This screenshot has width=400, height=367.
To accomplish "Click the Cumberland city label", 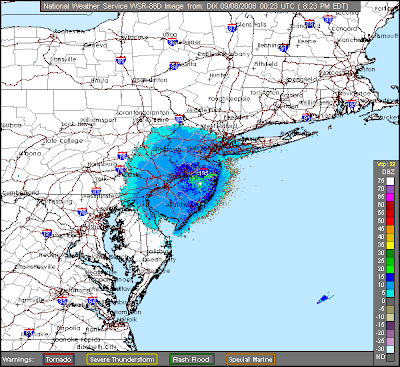I will pyautogui.click(x=20, y=193).
